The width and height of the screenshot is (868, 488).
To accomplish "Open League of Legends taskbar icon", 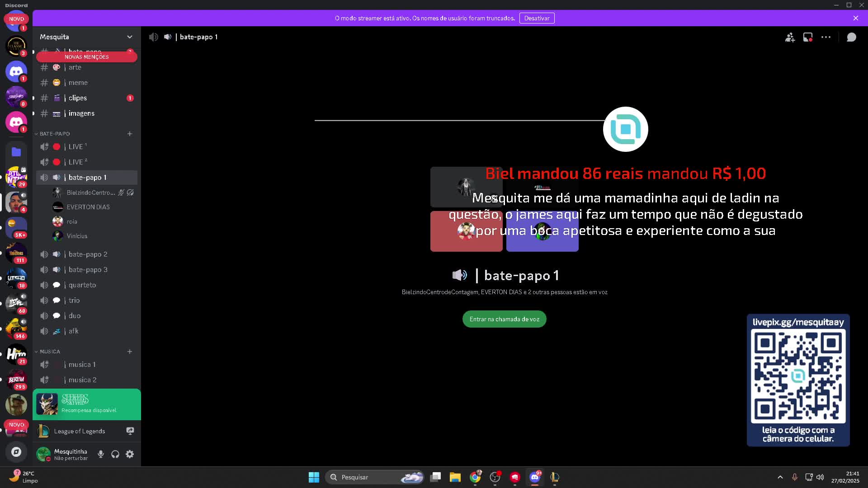I will [555, 477].
